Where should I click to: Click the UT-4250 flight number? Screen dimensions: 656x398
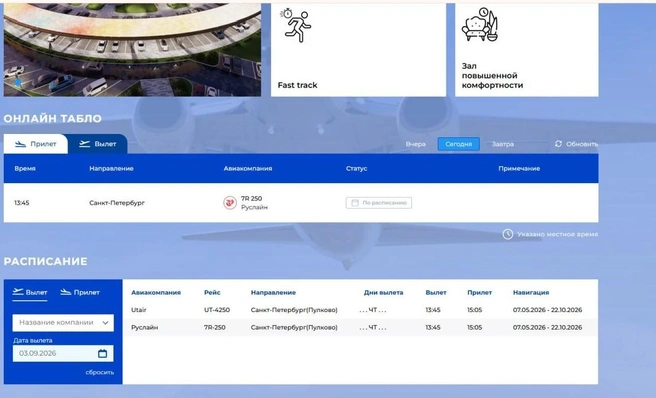point(217,310)
